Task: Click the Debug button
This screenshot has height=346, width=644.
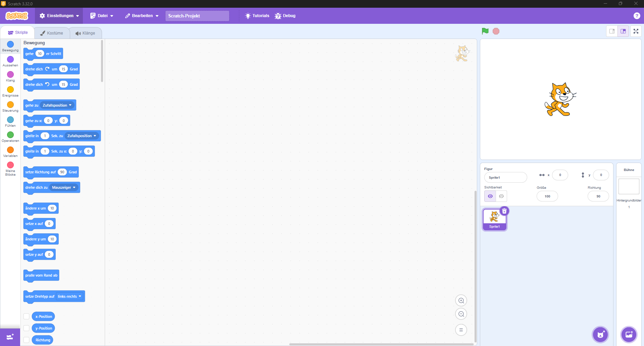Action: pos(285,16)
